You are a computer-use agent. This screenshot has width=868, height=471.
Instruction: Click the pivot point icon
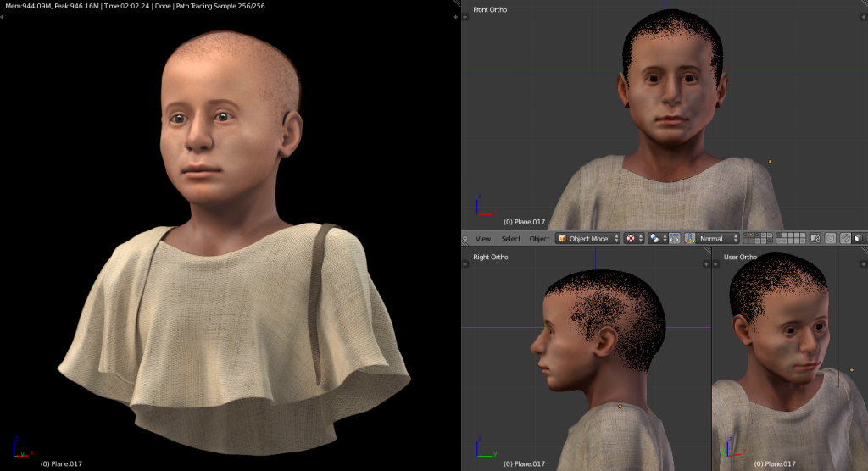tap(659, 239)
